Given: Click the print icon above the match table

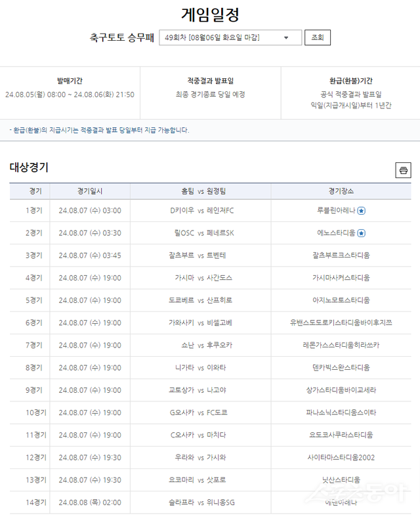Looking at the screenshot, I should click(403, 170).
